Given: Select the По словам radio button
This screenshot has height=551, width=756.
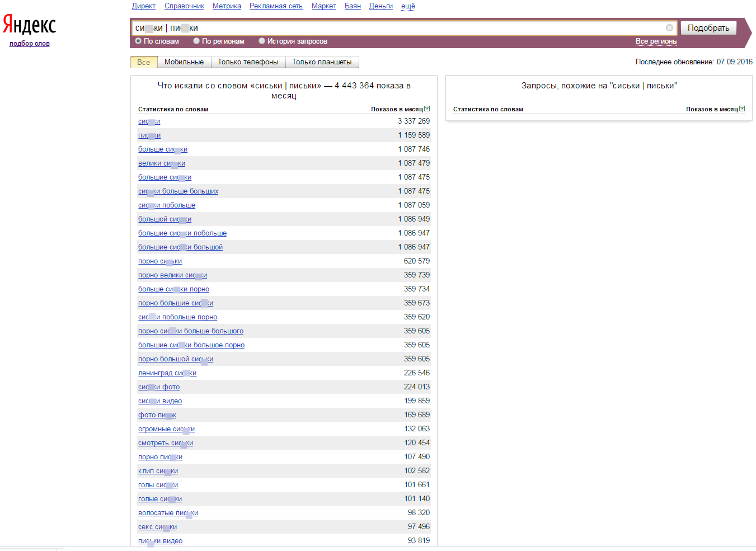Looking at the screenshot, I should pos(138,41).
